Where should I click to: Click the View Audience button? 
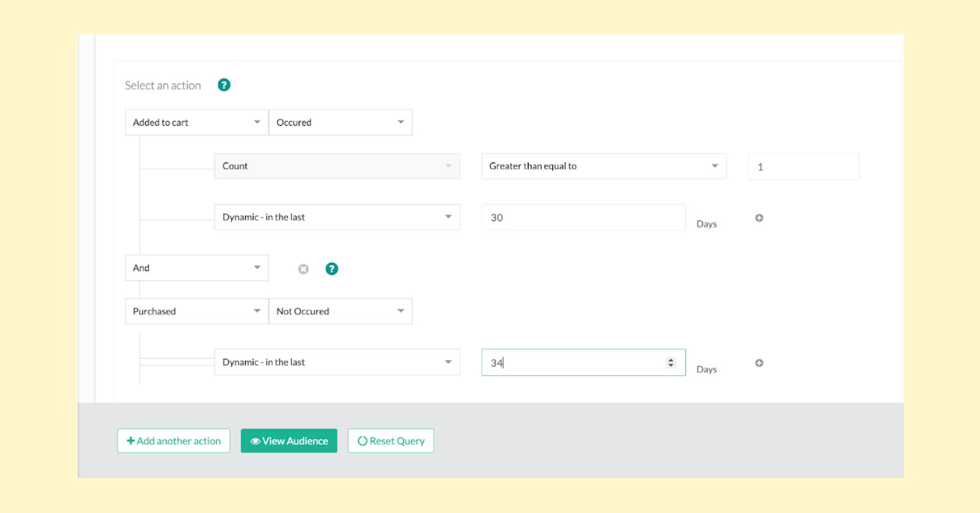289,441
